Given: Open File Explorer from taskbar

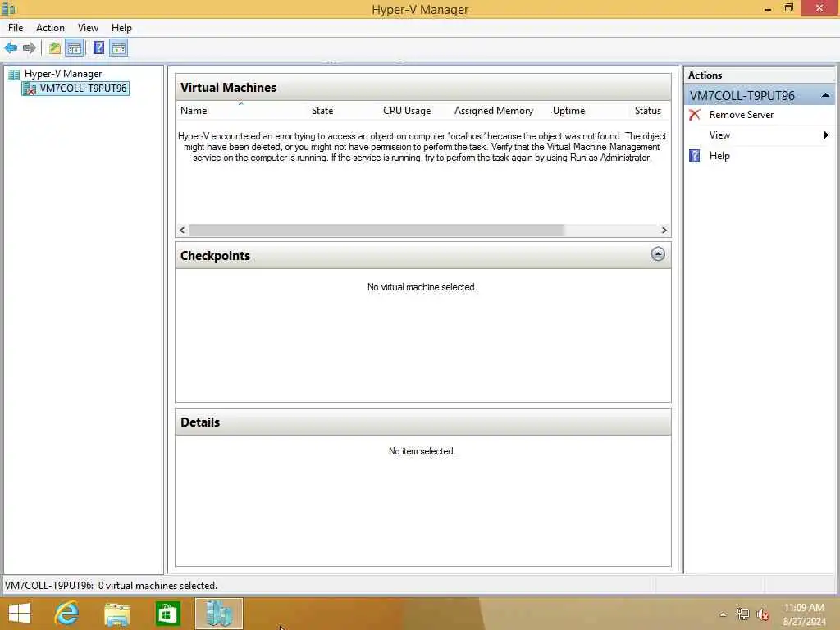Looking at the screenshot, I should tap(117, 614).
